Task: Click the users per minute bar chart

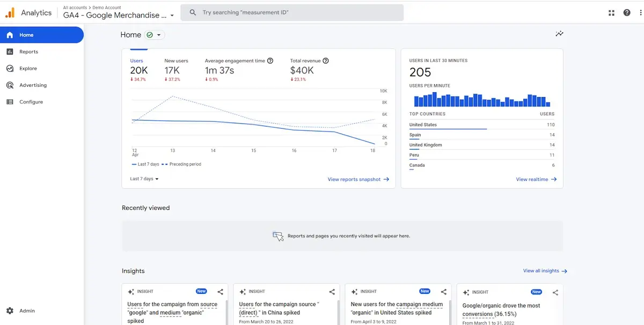Action: (x=482, y=100)
